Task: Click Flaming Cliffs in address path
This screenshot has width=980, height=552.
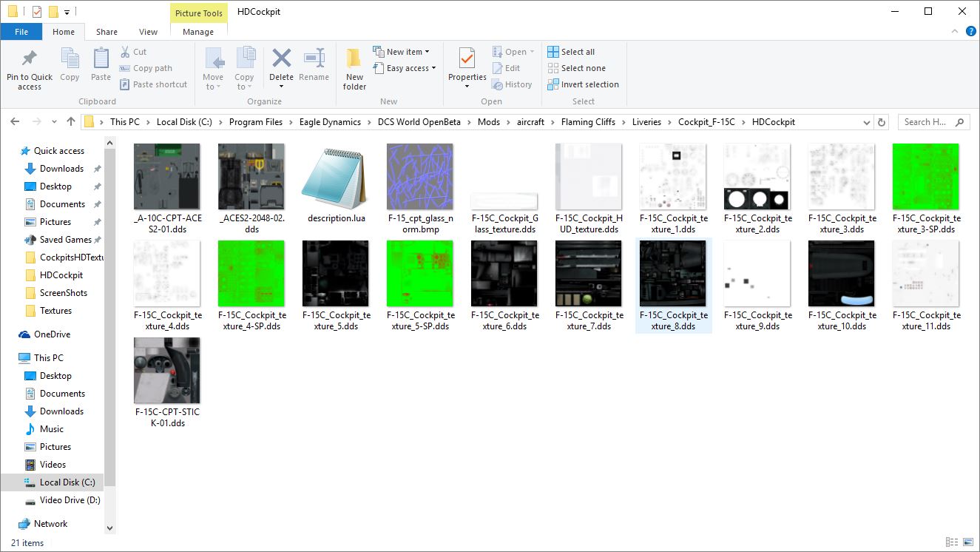Action: point(588,122)
